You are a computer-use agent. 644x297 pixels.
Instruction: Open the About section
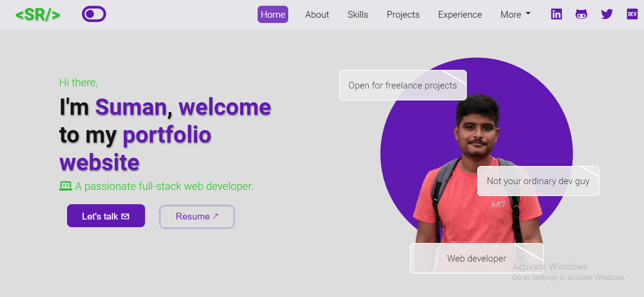[x=316, y=14]
